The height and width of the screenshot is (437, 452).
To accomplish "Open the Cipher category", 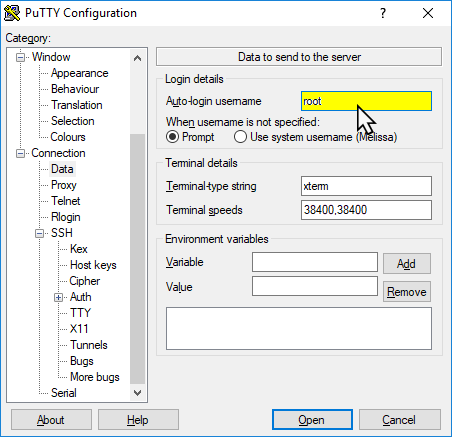I will pos(85,281).
